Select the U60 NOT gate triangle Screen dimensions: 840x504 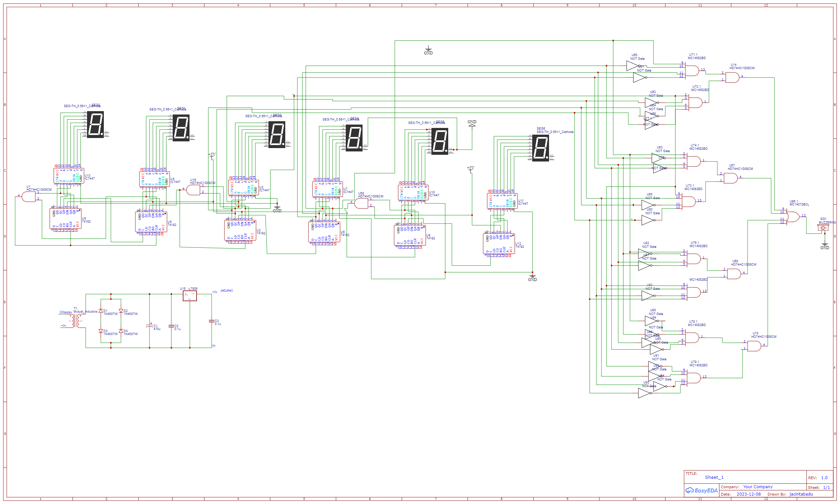(x=633, y=66)
